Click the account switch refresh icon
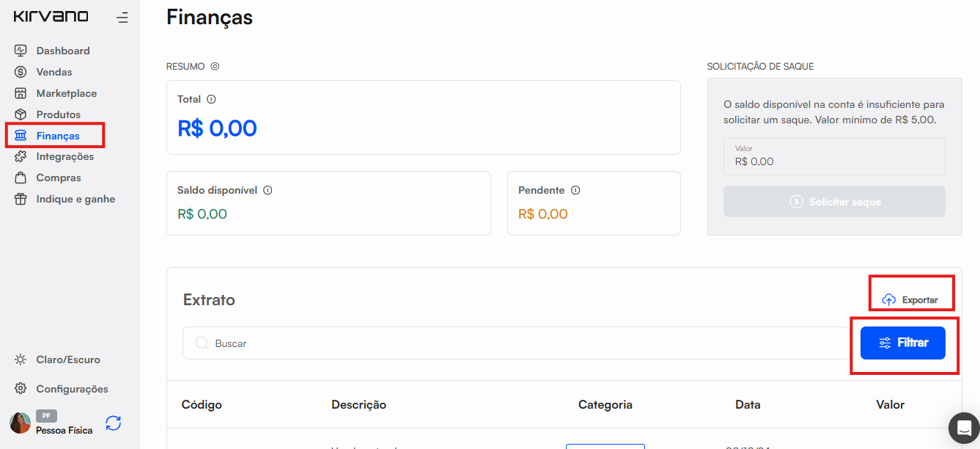The height and width of the screenshot is (449, 980). (113, 423)
